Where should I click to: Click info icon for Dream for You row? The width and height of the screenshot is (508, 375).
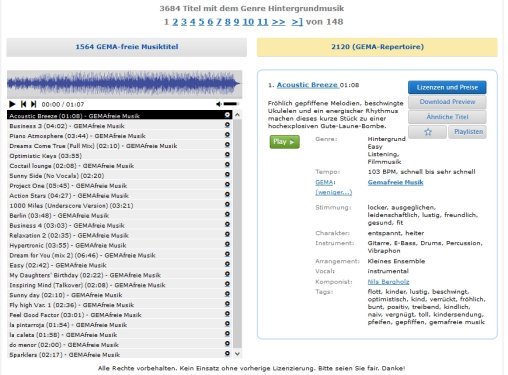coord(227,254)
